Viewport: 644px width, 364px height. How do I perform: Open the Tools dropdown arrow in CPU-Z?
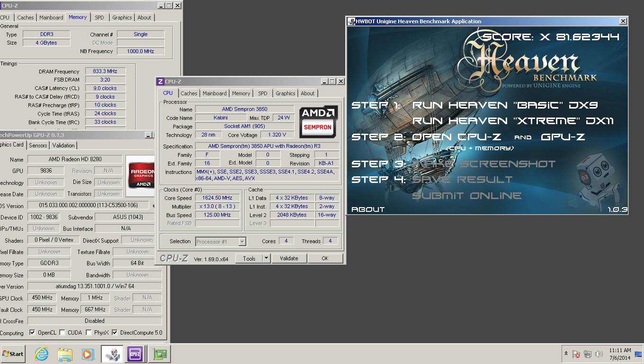point(267,258)
